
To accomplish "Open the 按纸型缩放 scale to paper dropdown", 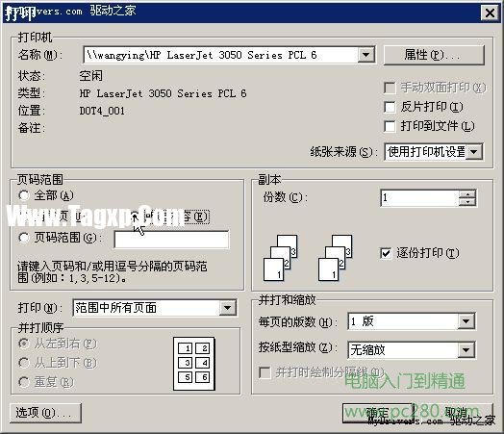I will pos(466,349).
